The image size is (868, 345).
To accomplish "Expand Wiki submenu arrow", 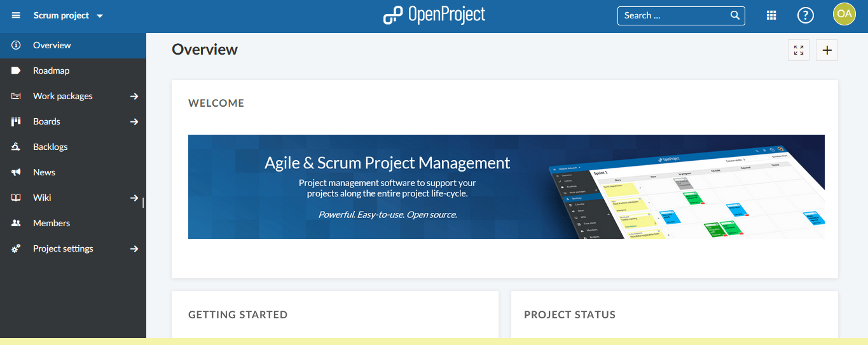I will [134, 198].
